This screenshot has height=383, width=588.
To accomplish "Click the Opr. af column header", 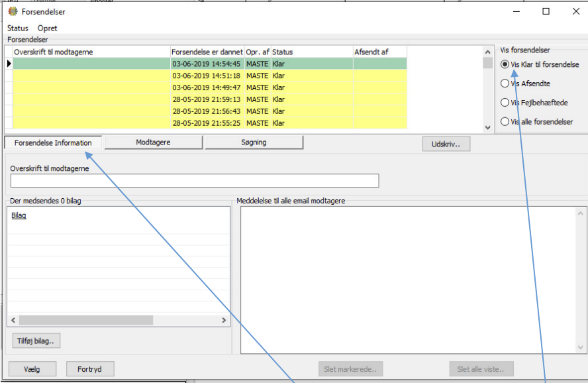I will (x=258, y=52).
